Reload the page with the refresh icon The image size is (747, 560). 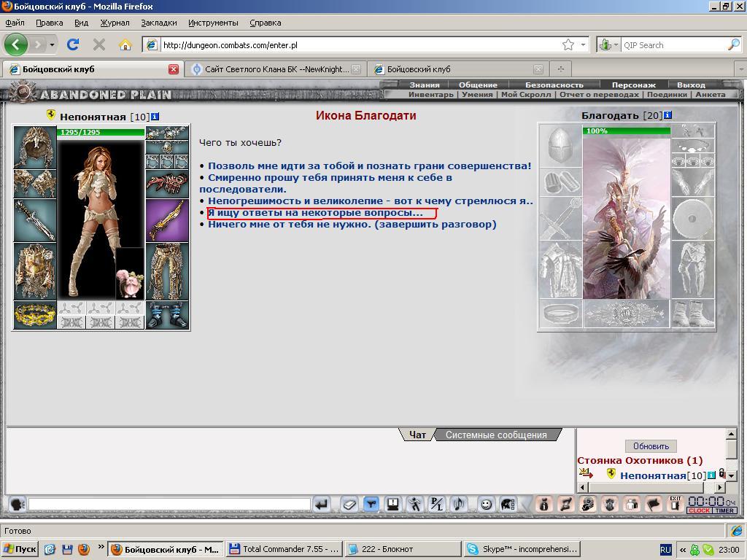coord(73,44)
